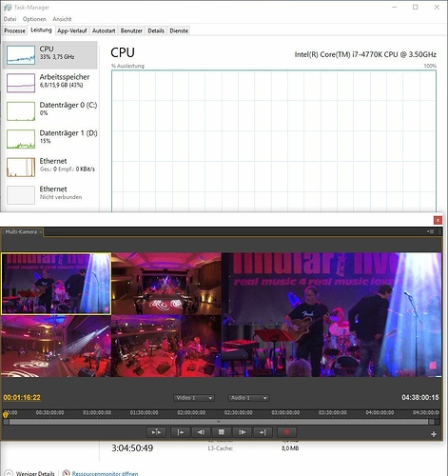Open the Ressourcenmonitor öffnen link
Screen dimensions: 448x476
click(x=105, y=473)
